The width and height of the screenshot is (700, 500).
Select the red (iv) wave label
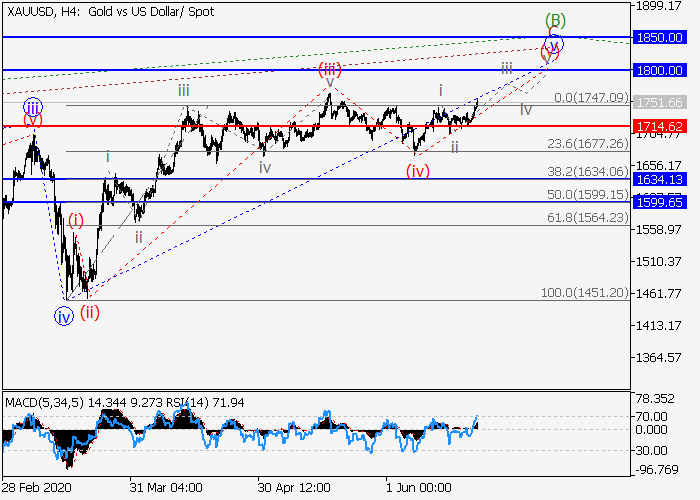point(418,171)
